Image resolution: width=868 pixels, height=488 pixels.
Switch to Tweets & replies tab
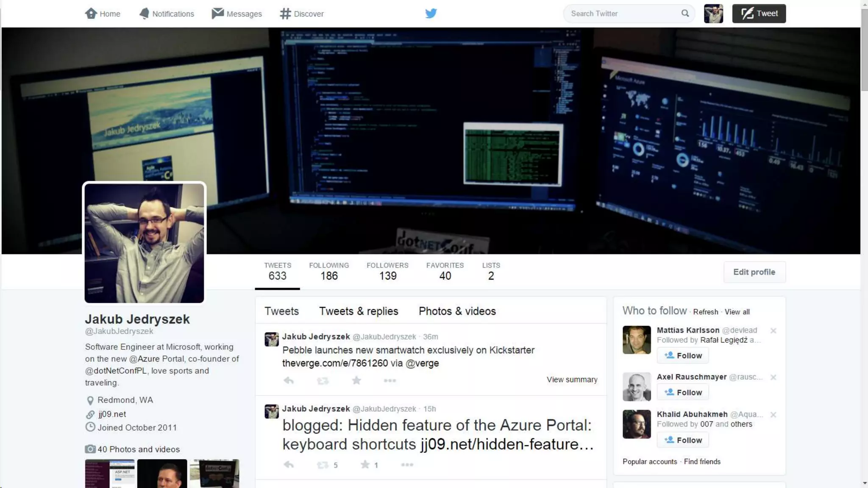(x=359, y=311)
